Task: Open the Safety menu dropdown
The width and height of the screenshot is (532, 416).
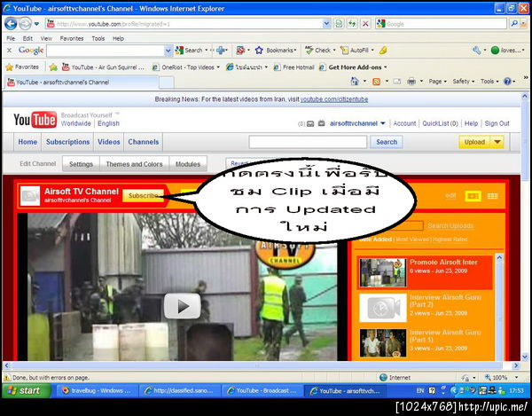Action: 464,82
